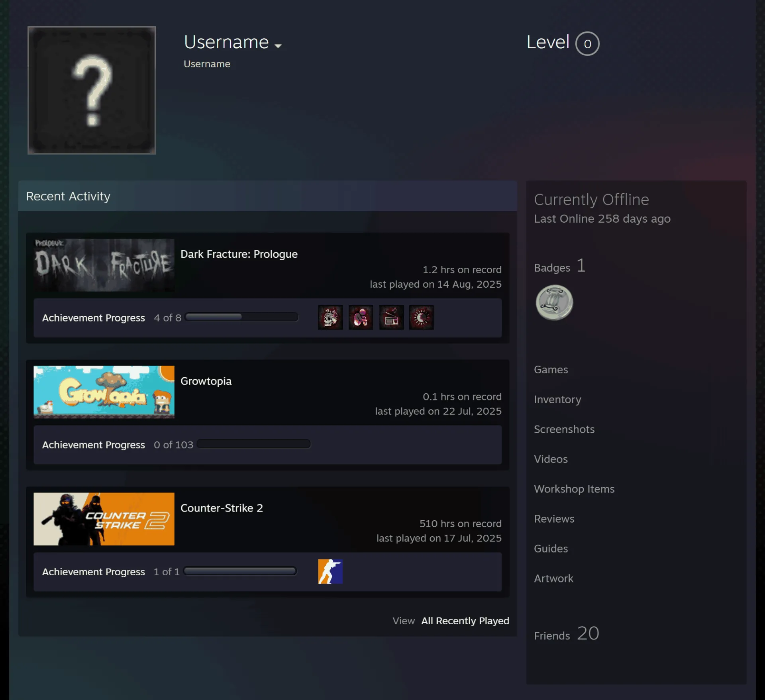
Task: Click the "Currently Offline" status text
Action: (591, 200)
